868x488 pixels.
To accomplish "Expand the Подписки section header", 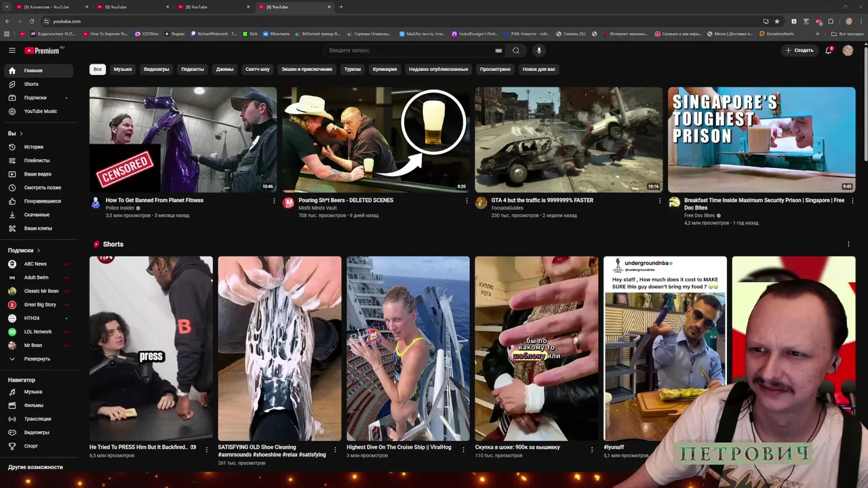I will click(24, 250).
